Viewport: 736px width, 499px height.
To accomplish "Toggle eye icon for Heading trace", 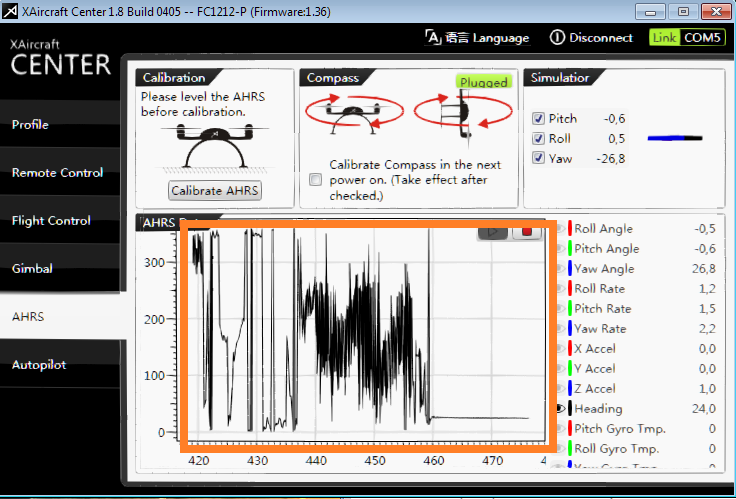I will click(561, 409).
